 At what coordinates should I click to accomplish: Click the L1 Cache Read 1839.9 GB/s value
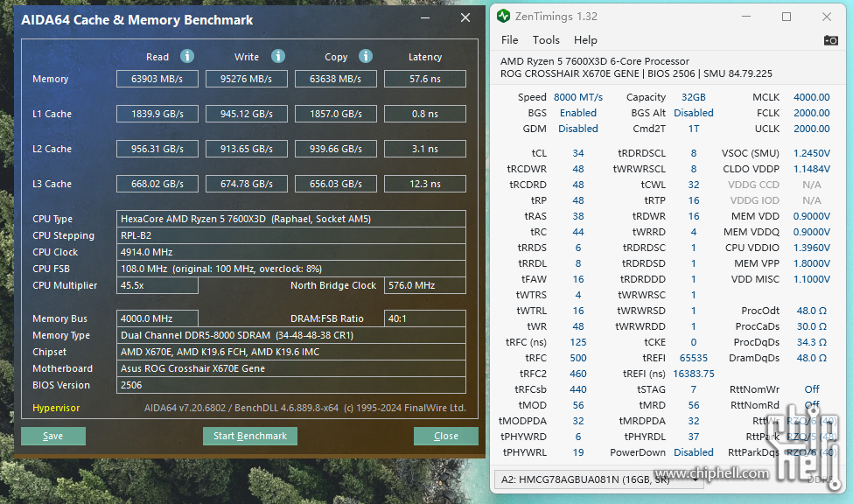point(157,114)
